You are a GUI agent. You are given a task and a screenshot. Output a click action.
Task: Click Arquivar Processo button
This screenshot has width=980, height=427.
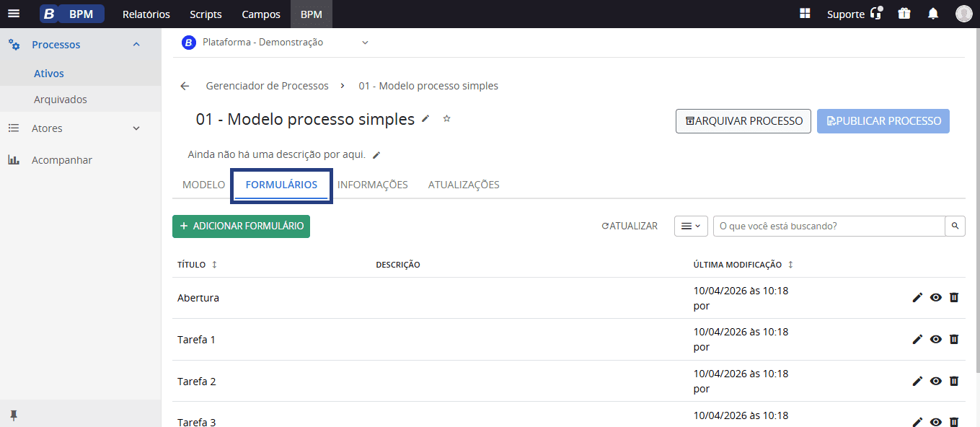(743, 121)
